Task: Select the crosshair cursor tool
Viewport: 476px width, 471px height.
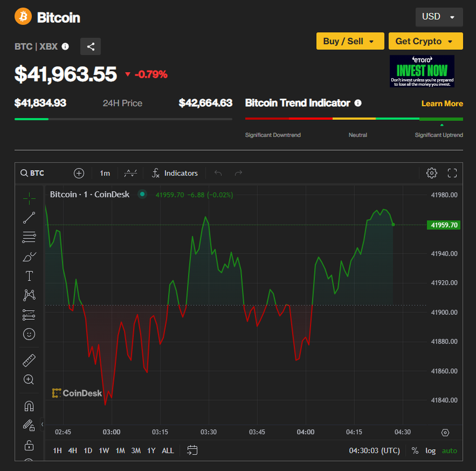Action: point(29,199)
